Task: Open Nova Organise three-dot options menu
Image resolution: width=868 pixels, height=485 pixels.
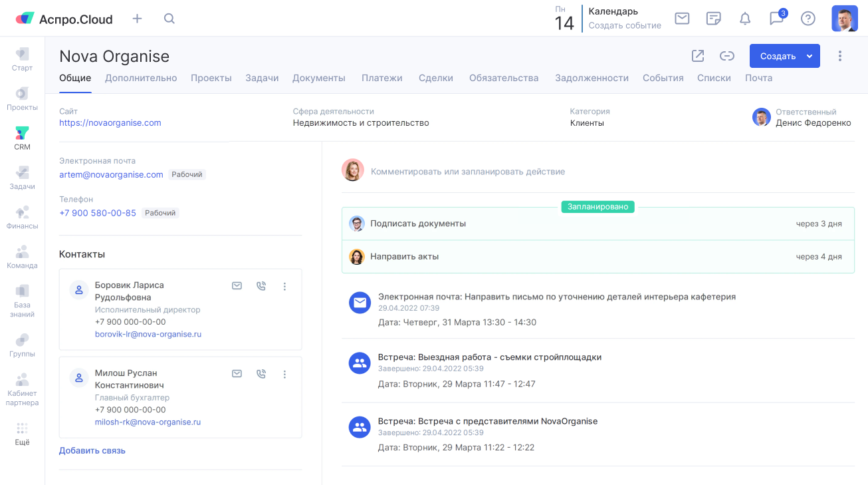Action: click(840, 56)
